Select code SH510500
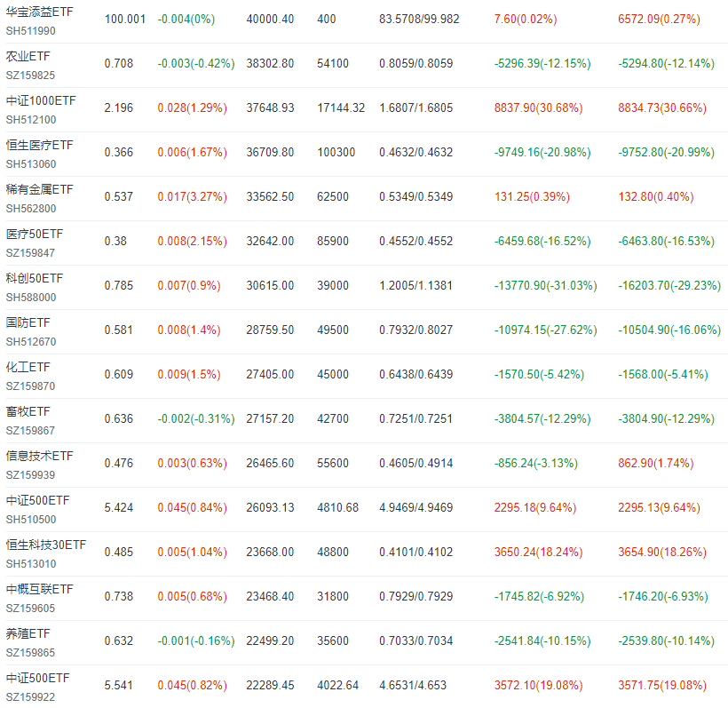This screenshot has height=708, width=728. point(31,520)
